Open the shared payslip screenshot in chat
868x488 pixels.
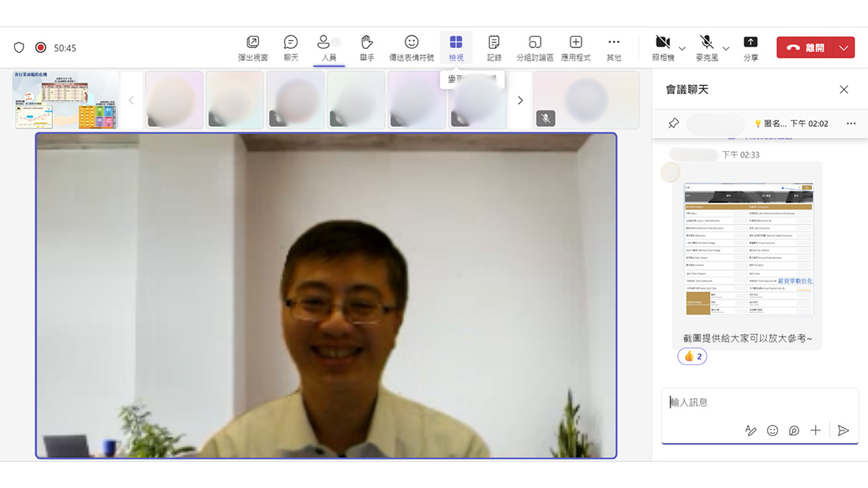748,249
